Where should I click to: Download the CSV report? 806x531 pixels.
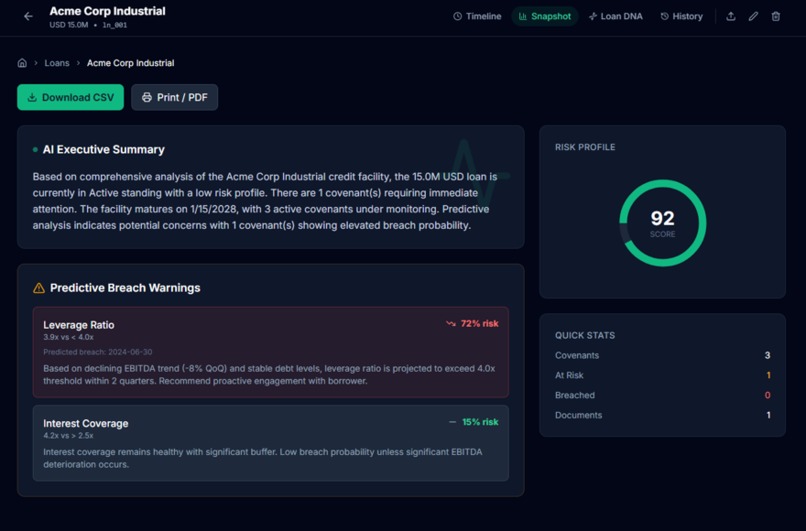pos(70,97)
